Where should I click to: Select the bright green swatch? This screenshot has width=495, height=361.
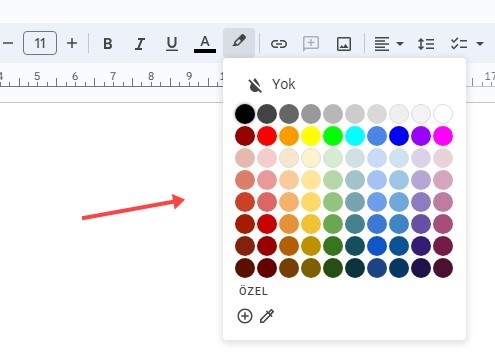(333, 136)
